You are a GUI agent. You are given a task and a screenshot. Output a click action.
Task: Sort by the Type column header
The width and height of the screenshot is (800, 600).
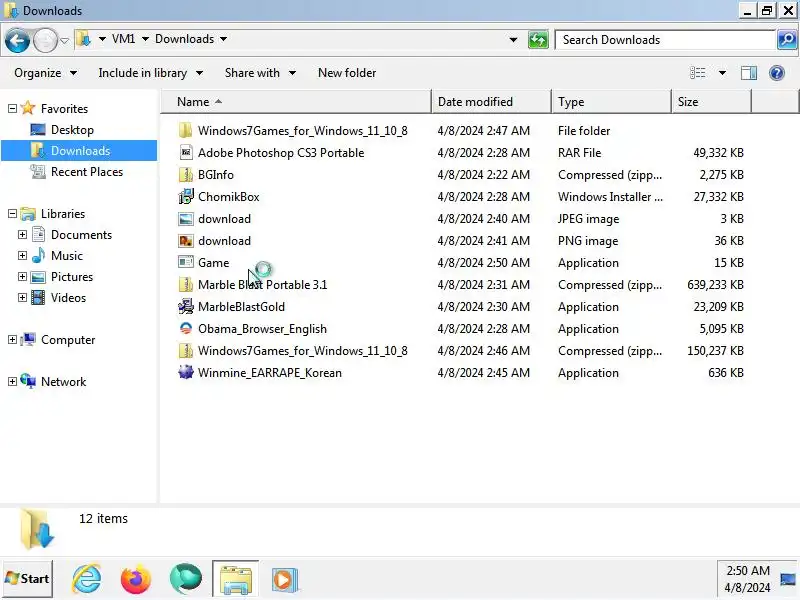pyautogui.click(x=611, y=102)
